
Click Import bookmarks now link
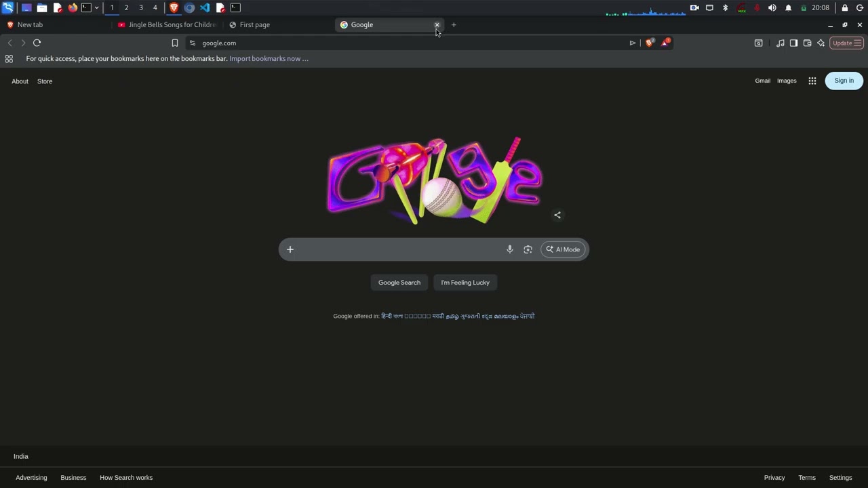click(x=269, y=59)
